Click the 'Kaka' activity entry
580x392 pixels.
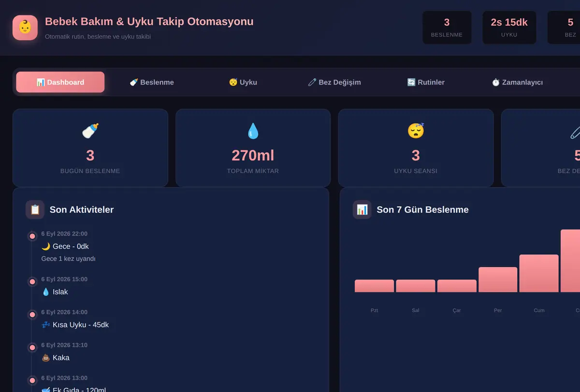point(56,358)
